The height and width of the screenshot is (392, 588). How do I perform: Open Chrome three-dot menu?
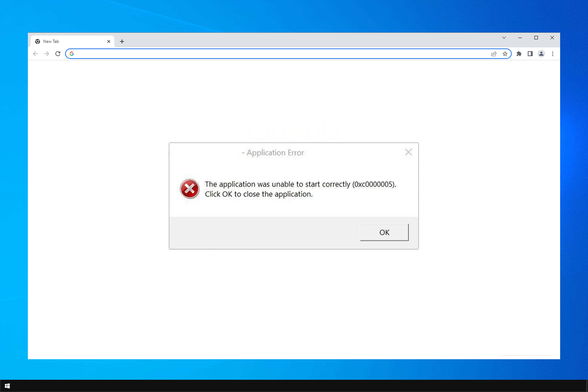click(553, 54)
